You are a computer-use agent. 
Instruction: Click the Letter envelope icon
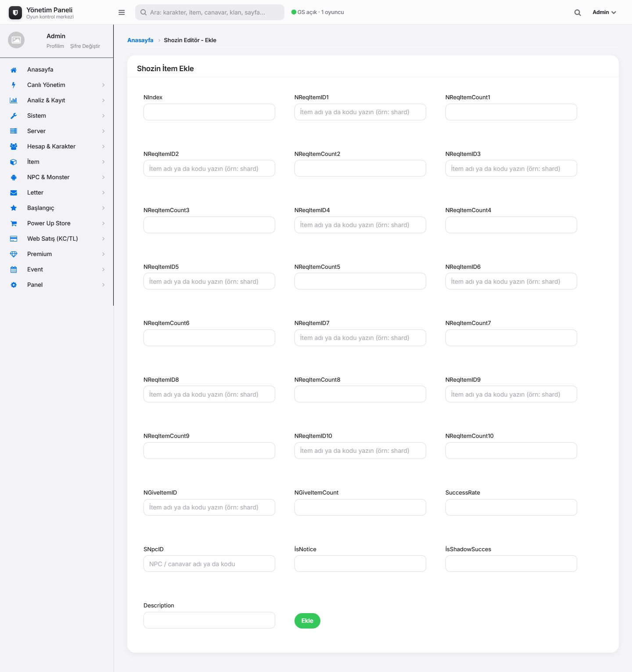click(x=14, y=193)
